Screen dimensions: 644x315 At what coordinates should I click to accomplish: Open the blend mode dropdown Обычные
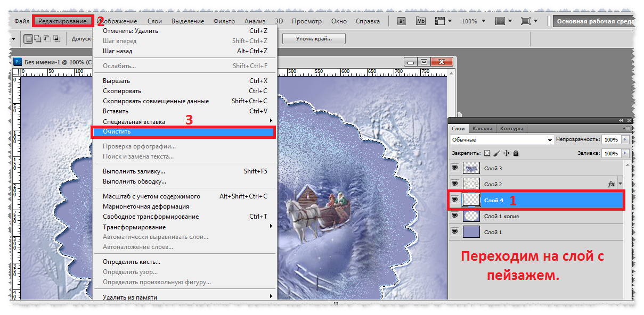pos(502,139)
